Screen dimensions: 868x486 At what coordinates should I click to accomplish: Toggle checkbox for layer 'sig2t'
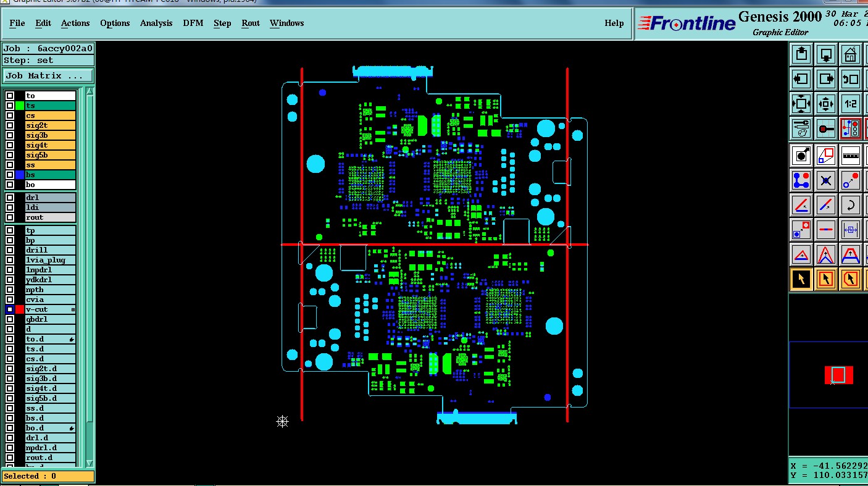[10, 125]
